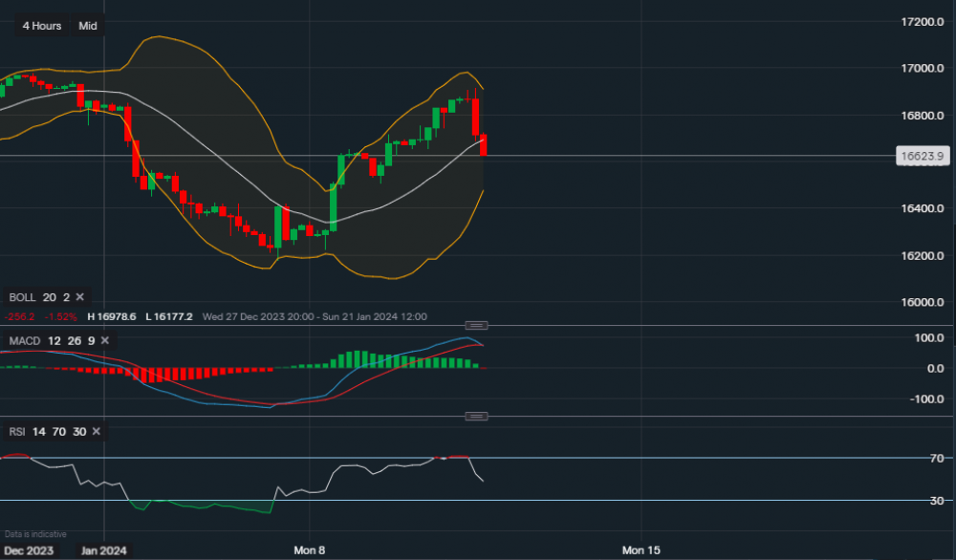Viewport: 956px width, 560px height.
Task: Click the Jan 2024 axis label
Action: pos(102,550)
